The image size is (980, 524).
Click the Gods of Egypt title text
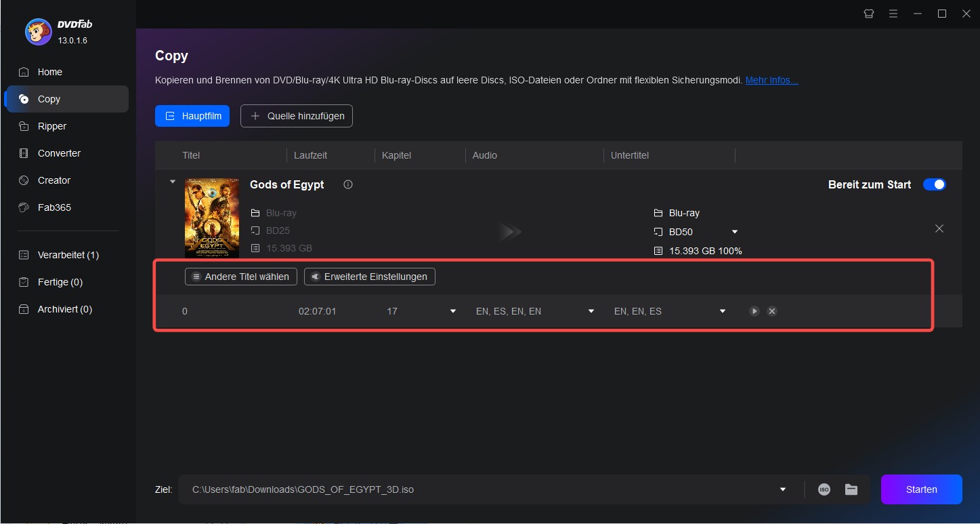pos(287,184)
